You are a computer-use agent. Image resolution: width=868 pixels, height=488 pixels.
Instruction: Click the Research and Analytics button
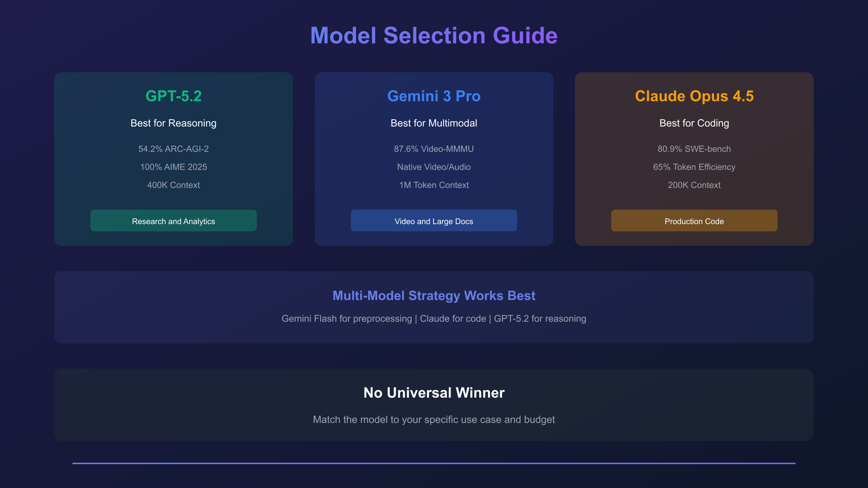[174, 221]
